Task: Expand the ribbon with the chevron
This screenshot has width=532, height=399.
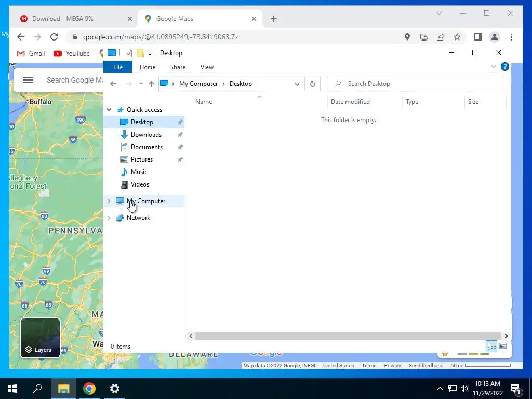Action: point(494,66)
